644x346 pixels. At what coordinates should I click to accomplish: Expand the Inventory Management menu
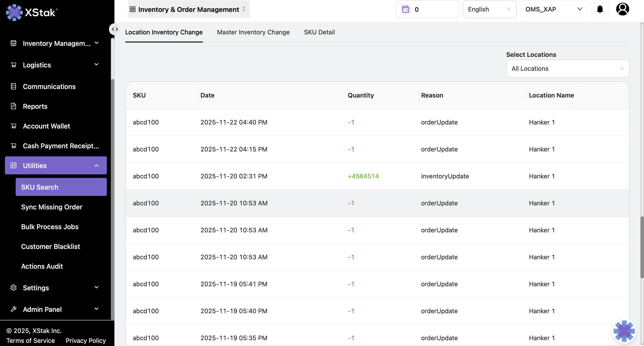pos(56,43)
